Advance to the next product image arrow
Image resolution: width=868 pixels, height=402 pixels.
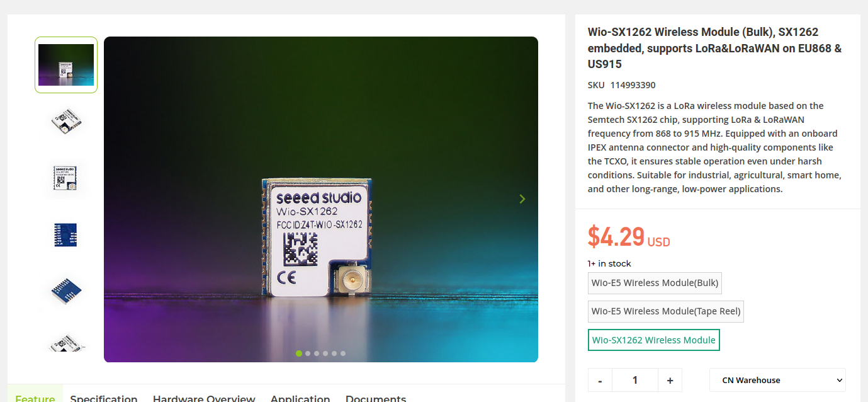coord(522,199)
